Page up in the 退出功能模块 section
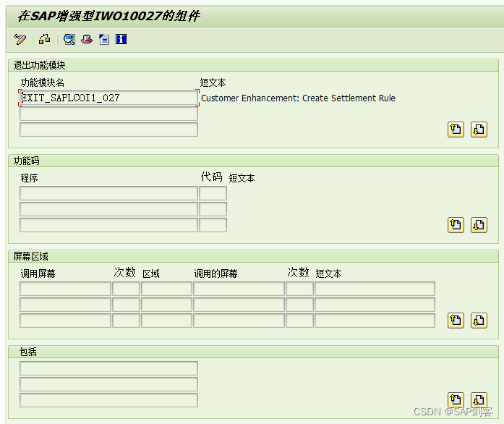 [456, 130]
